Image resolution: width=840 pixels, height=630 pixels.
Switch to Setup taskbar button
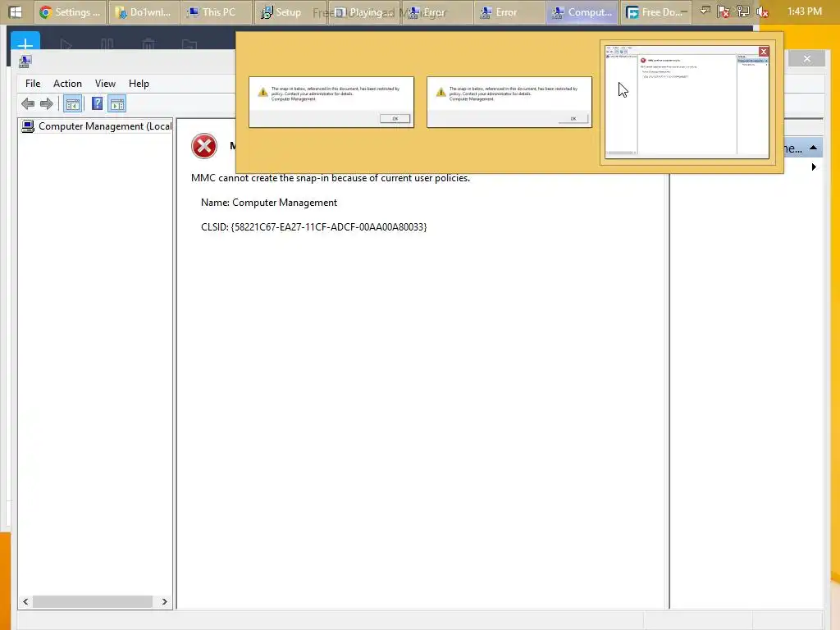288,11
